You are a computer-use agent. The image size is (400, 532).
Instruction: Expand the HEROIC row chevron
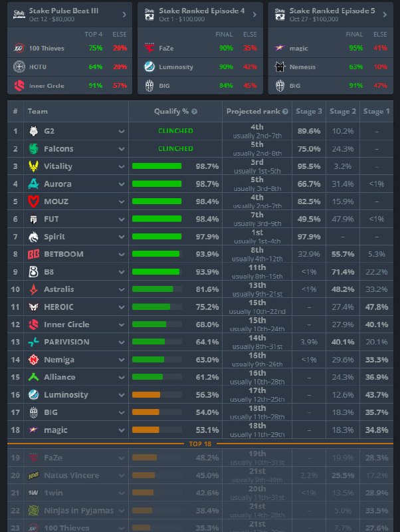pos(122,307)
